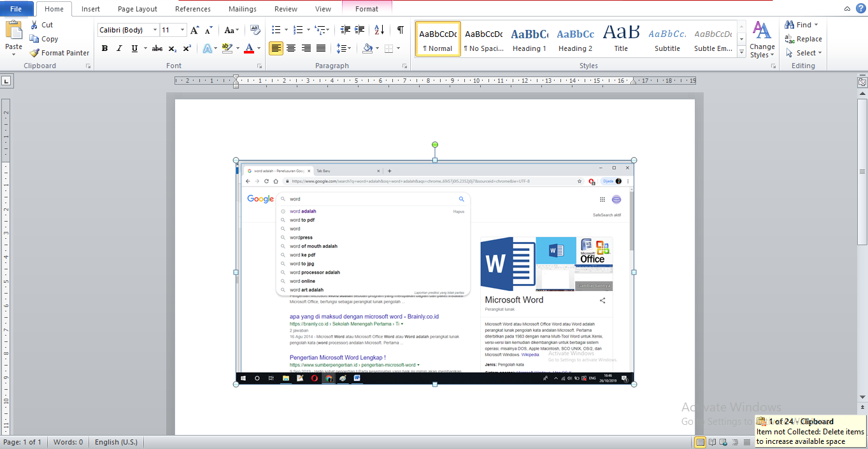Toggle Bold formatting

[104, 48]
